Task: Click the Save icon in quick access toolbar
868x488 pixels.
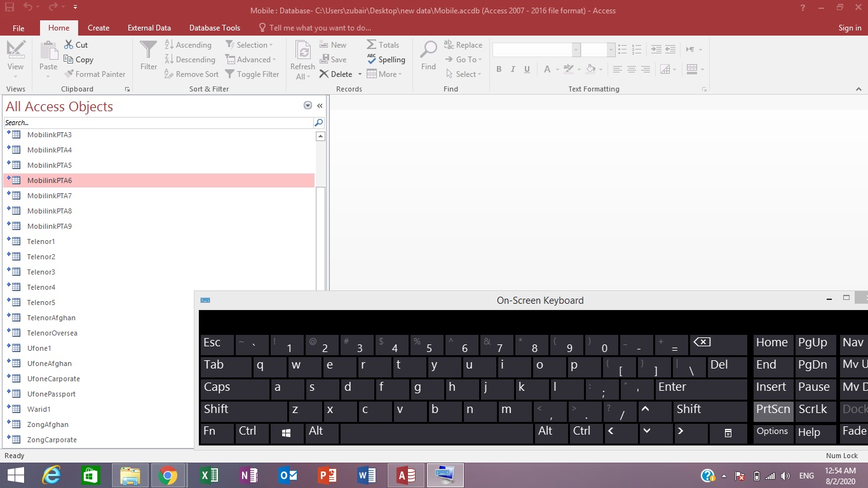Action: (10, 8)
